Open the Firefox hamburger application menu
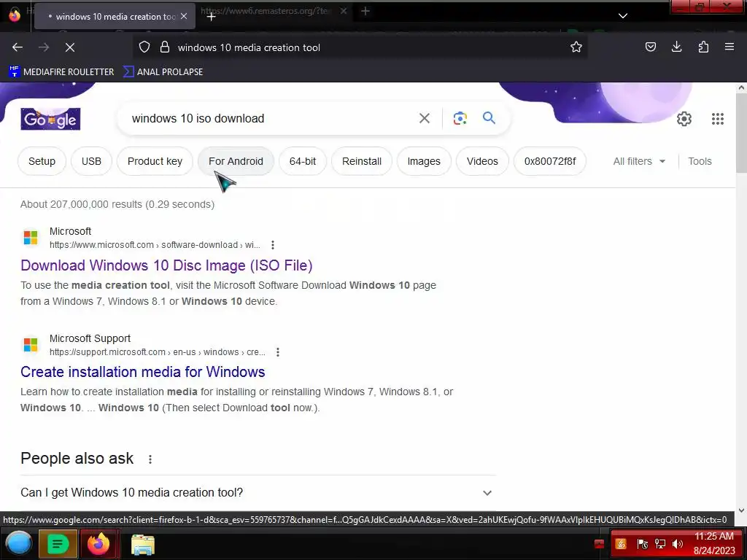This screenshot has width=747, height=560. 729,47
